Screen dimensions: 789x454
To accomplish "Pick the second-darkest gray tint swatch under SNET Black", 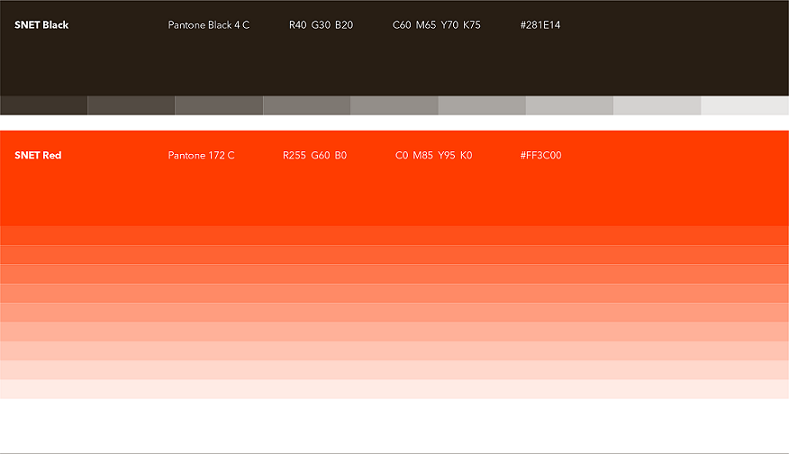I will (x=131, y=105).
